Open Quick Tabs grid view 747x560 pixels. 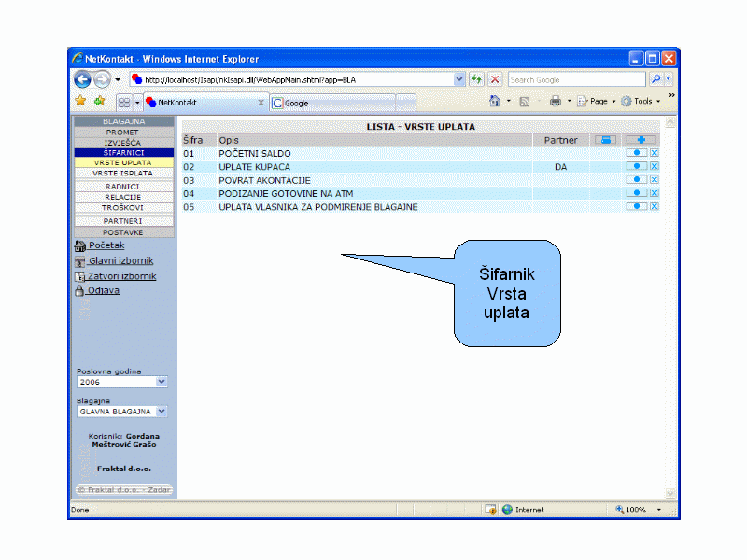click(124, 103)
